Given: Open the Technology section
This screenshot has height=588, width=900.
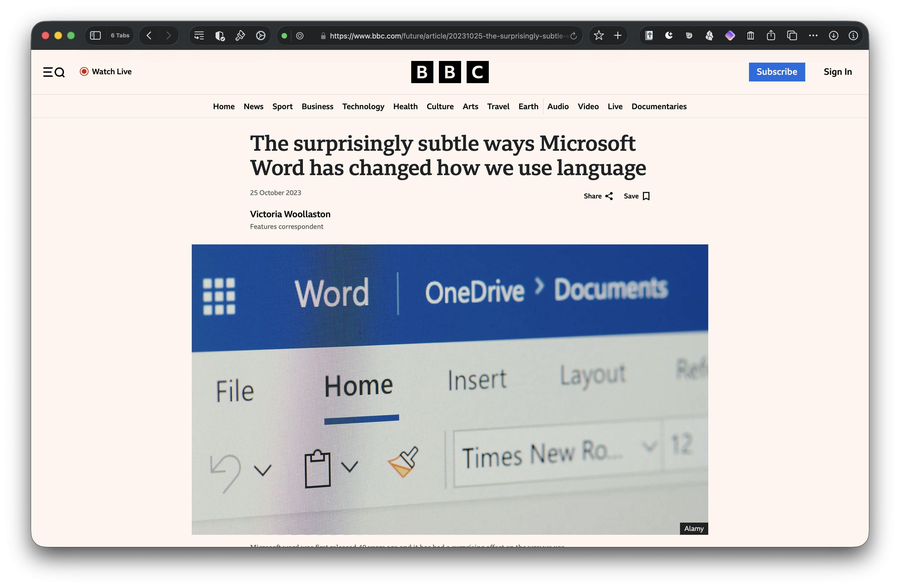Looking at the screenshot, I should click(x=363, y=107).
